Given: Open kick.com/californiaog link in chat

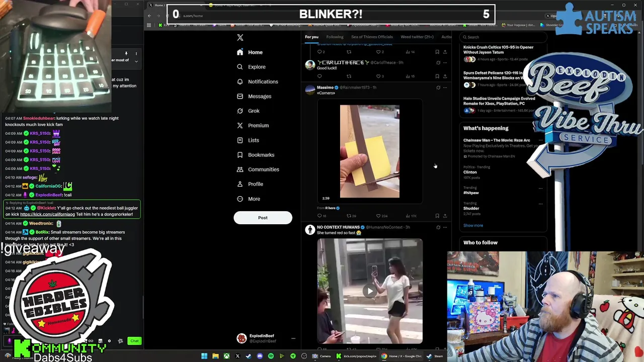Looking at the screenshot, I should coord(47,215).
